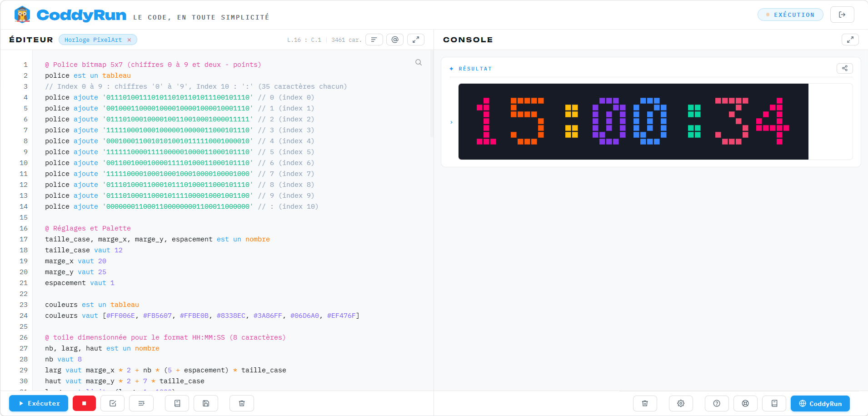
Task: Clear the console with its trash icon
Action: click(x=645, y=403)
